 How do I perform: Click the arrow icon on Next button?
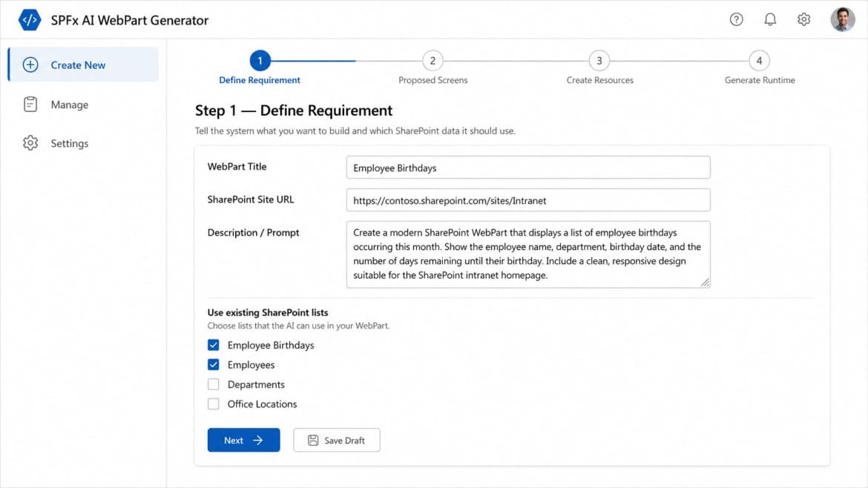pos(258,440)
